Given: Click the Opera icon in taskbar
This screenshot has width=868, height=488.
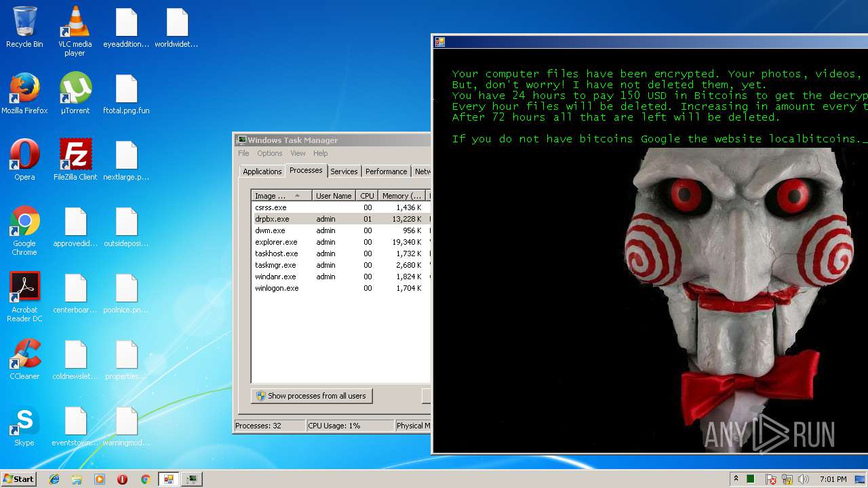Looking at the screenshot, I should coord(123,479).
